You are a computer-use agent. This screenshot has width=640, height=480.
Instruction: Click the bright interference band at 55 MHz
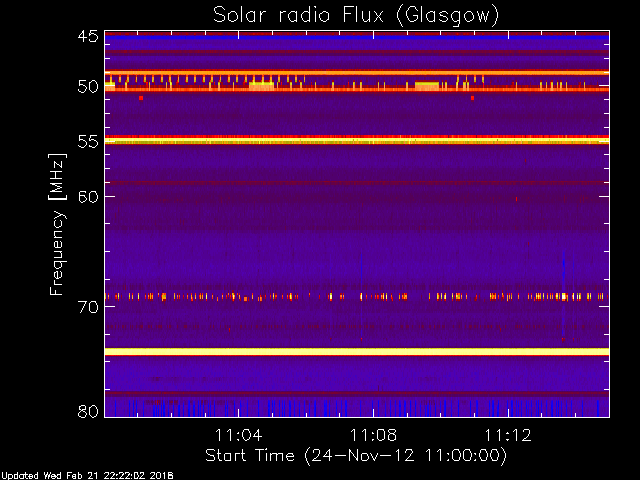[x=357, y=140]
